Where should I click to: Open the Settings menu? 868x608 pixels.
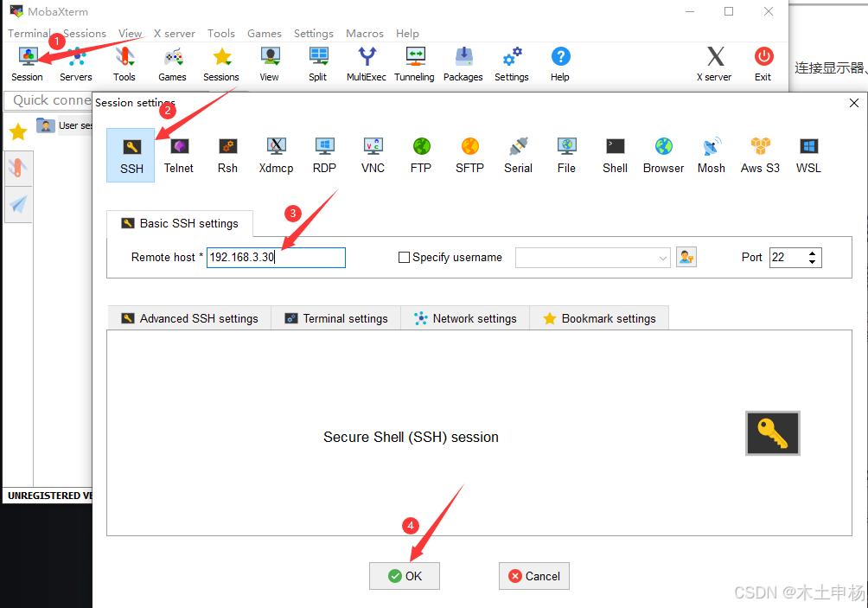(x=313, y=33)
